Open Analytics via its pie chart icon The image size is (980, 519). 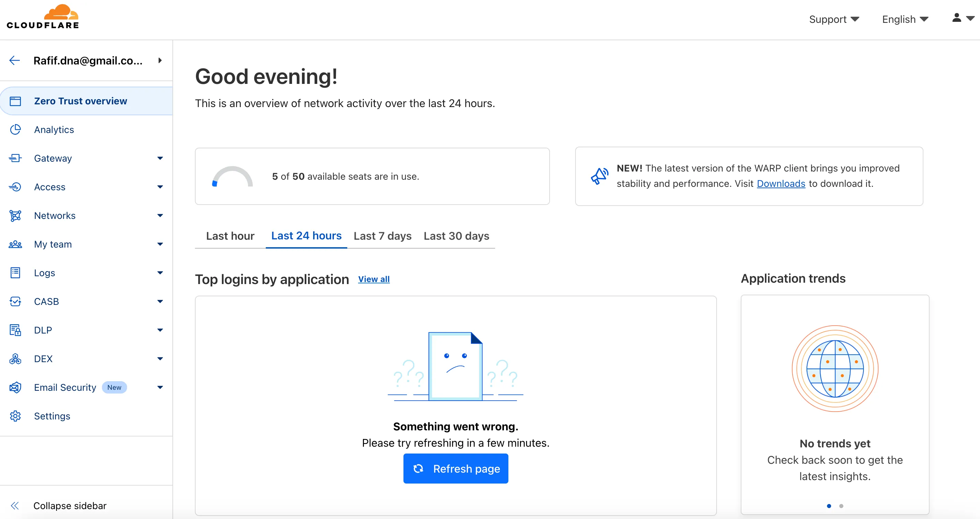(x=15, y=130)
